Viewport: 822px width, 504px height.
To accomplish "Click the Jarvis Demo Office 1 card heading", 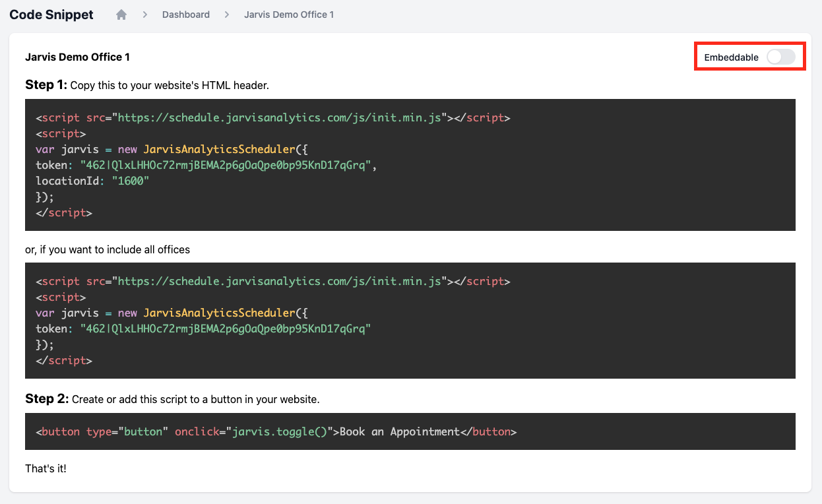I will 77,57.
